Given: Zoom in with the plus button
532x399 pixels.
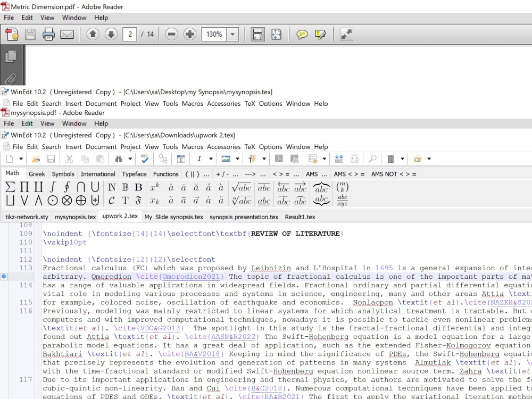Looking at the screenshot, I should 190,34.
